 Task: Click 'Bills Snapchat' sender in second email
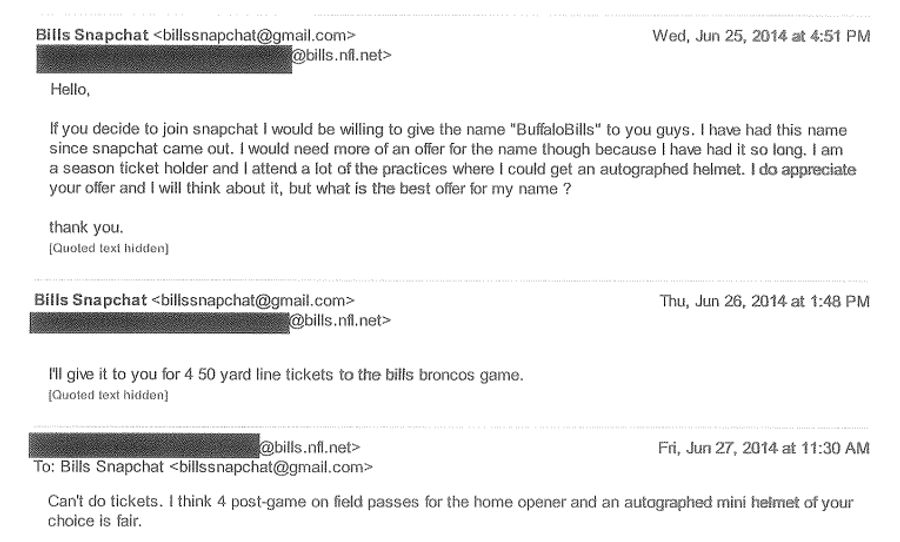coord(91,300)
